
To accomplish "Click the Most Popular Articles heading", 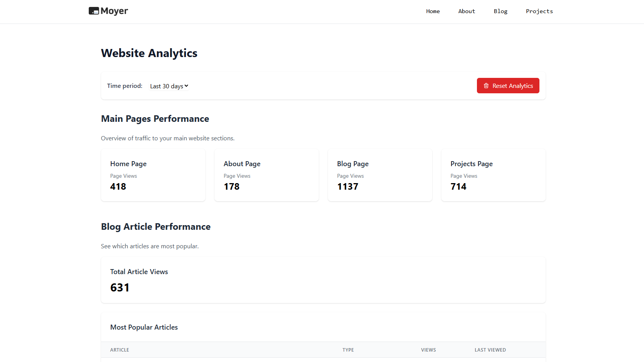I will click(x=144, y=327).
